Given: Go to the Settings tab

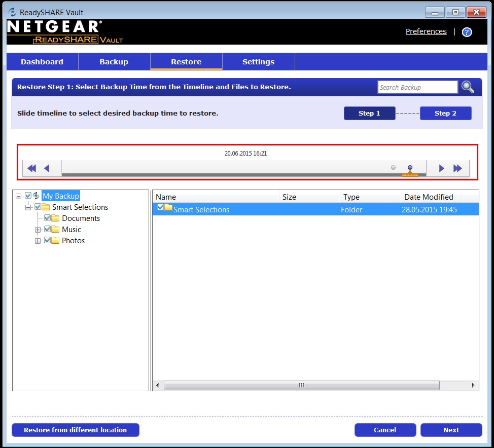Looking at the screenshot, I should pyautogui.click(x=258, y=62).
